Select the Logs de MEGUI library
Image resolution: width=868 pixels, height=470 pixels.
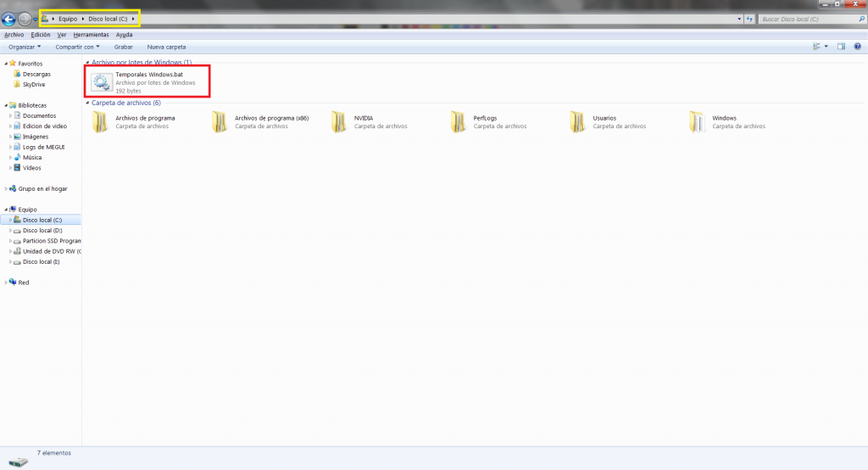(x=44, y=148)
